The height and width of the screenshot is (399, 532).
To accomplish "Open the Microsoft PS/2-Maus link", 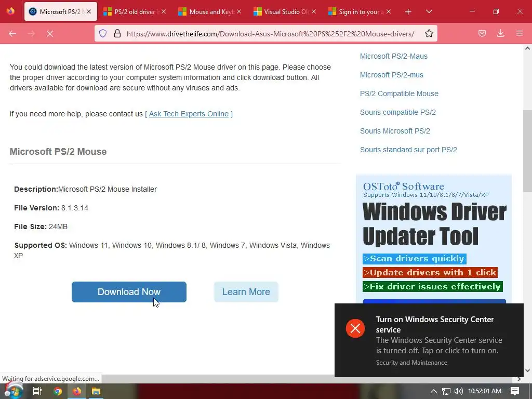I will pyautogui.click(x=394, y=56).
